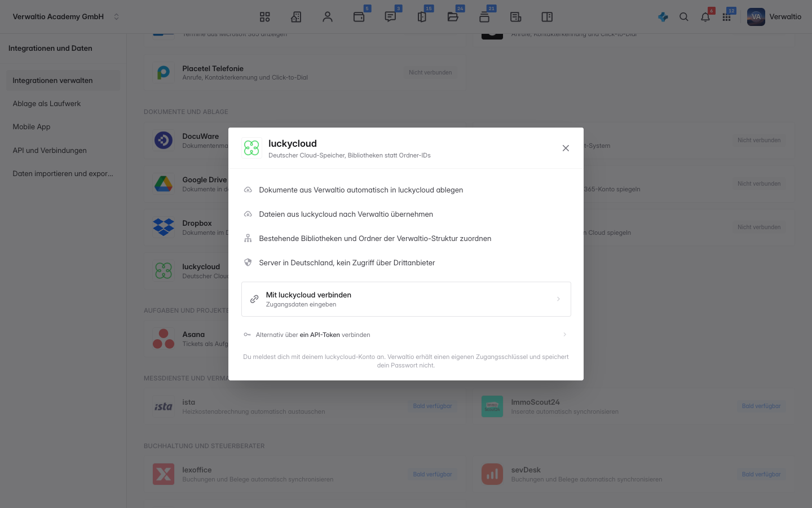Click the ImmoScout24 logo
This screenshot has width=812, height=508.
(492, 406)
